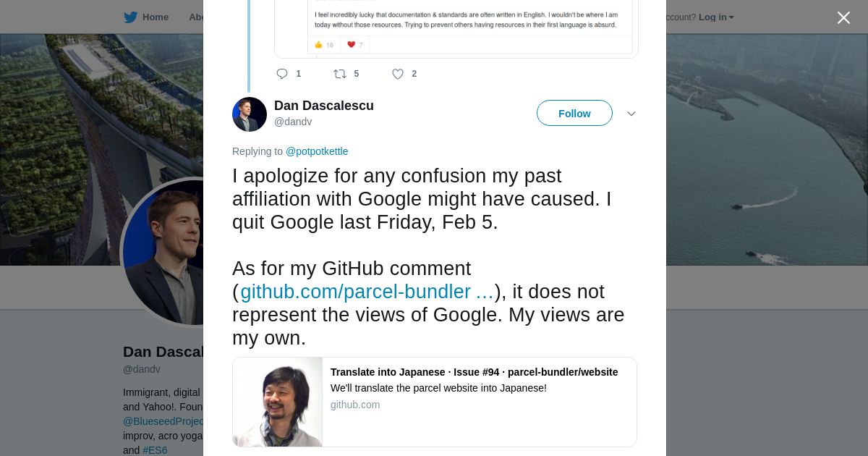Click the #ES6 hashtag in profile bio

click(155, 450)
